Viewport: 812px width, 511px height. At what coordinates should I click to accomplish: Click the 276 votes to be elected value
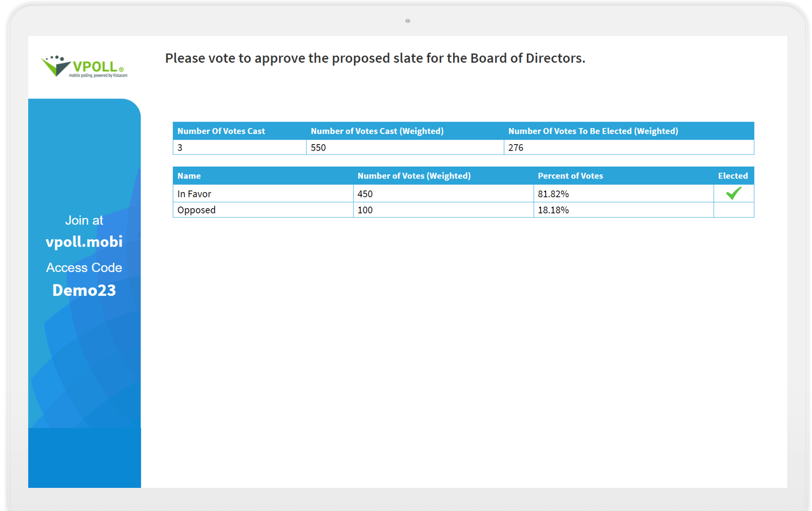(x=516, y=148)
